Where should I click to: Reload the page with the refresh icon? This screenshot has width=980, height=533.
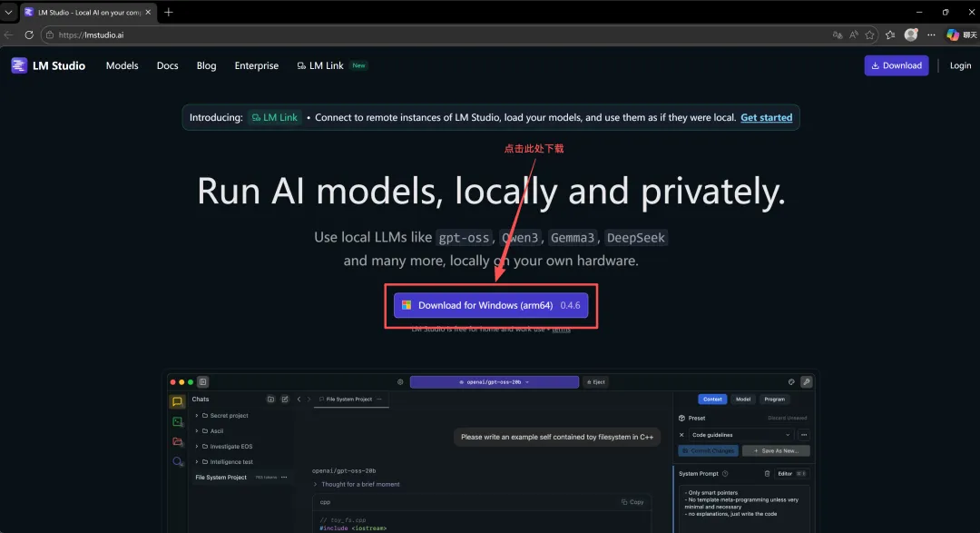click(29, 35)
